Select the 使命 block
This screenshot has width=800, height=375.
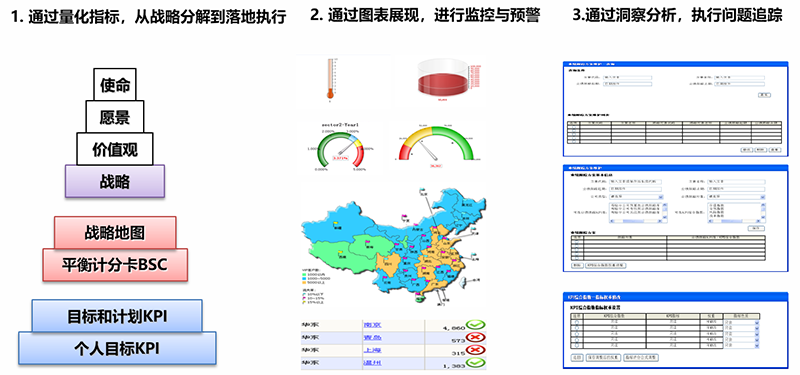(x=115, y=85)
